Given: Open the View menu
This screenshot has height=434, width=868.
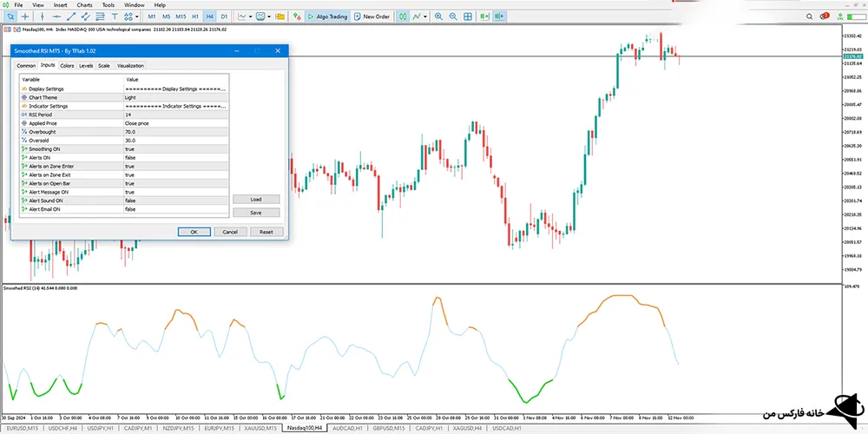Looking at the screenshot, I should click(x=38, y=5).
